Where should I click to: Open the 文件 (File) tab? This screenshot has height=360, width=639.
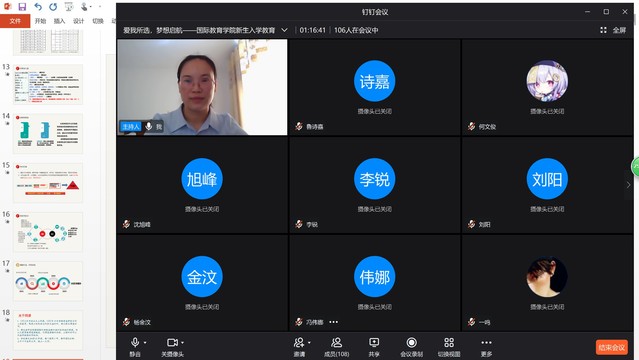coord(15,21)
